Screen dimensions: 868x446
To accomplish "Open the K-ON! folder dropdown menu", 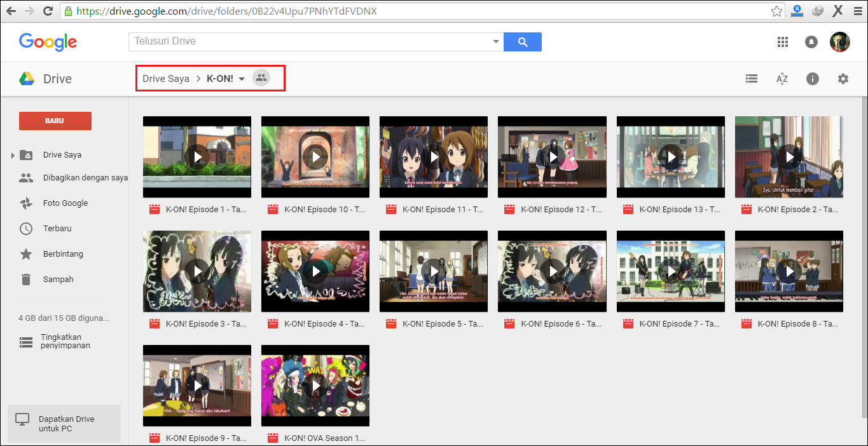I will [241, 78].
